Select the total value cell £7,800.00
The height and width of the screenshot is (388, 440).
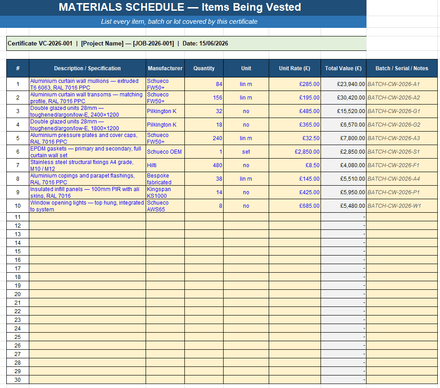343,138
